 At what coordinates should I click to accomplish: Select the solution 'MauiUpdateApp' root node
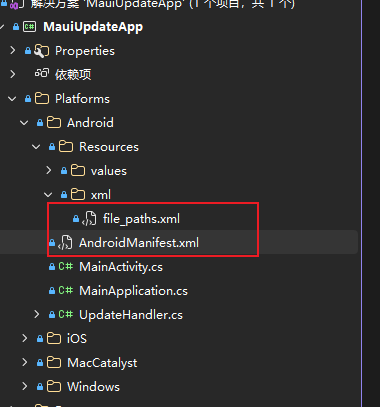(x=163, y=4)
